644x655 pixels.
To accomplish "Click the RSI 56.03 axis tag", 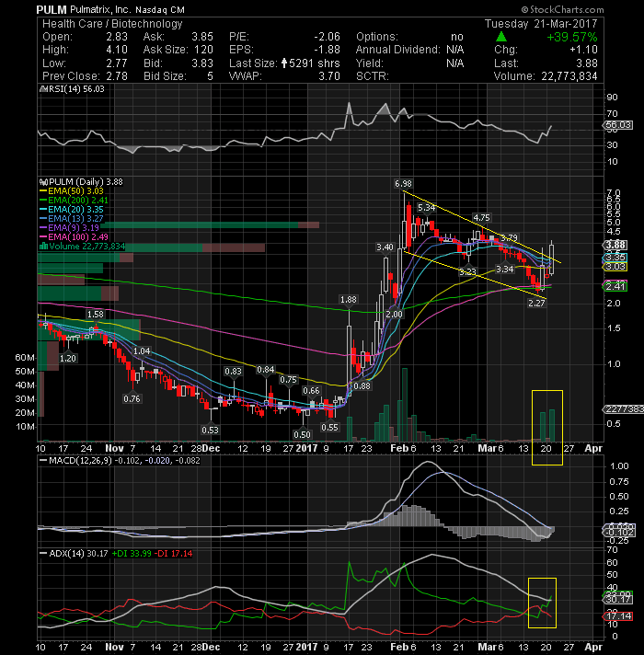I will 618,125.
